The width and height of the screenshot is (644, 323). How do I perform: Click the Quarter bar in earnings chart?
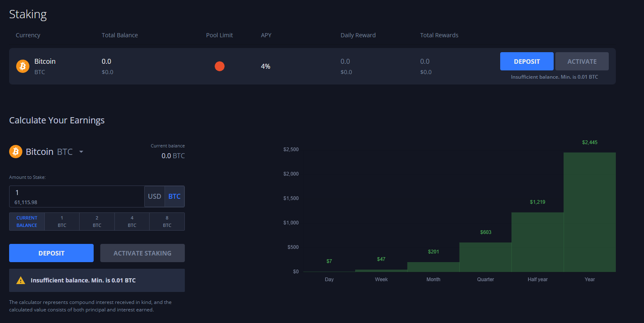(485, 257)
